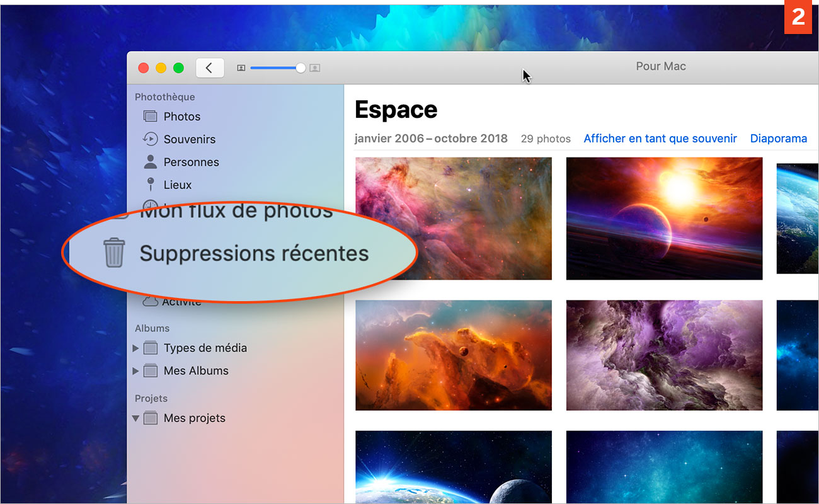
Task: Click the Albums section header
Action: pos(152,328)
